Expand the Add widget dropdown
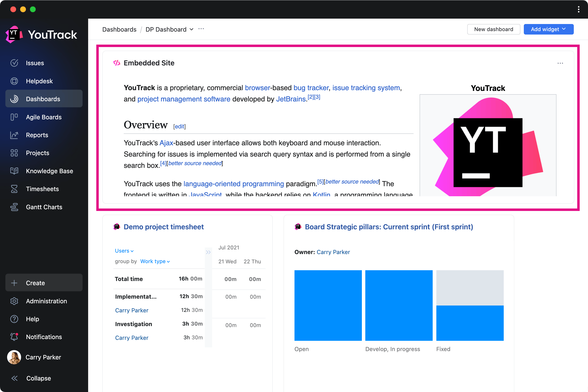The image size is (588, 392). point(548,29)
